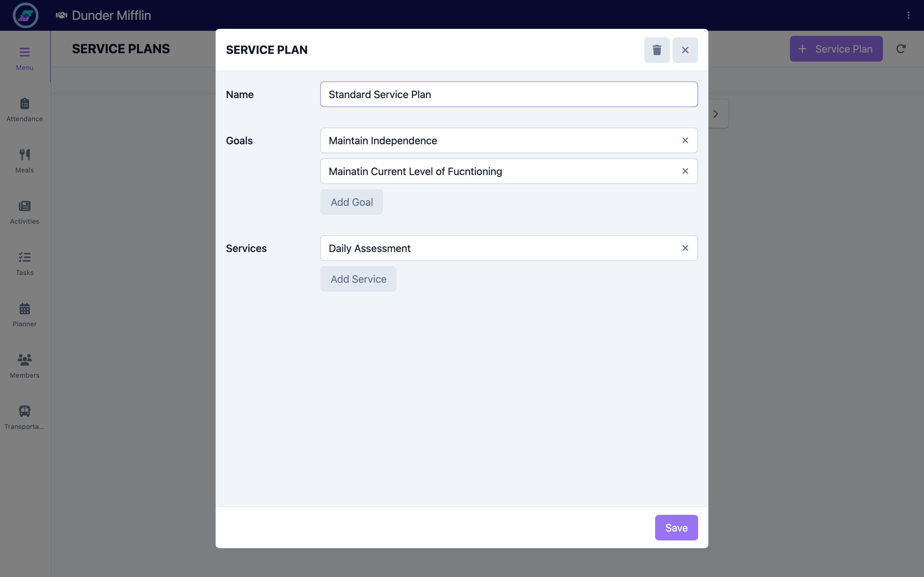Remove the Maintain Independence goal
Screen dimensions: 924x577
click(685, 140)
